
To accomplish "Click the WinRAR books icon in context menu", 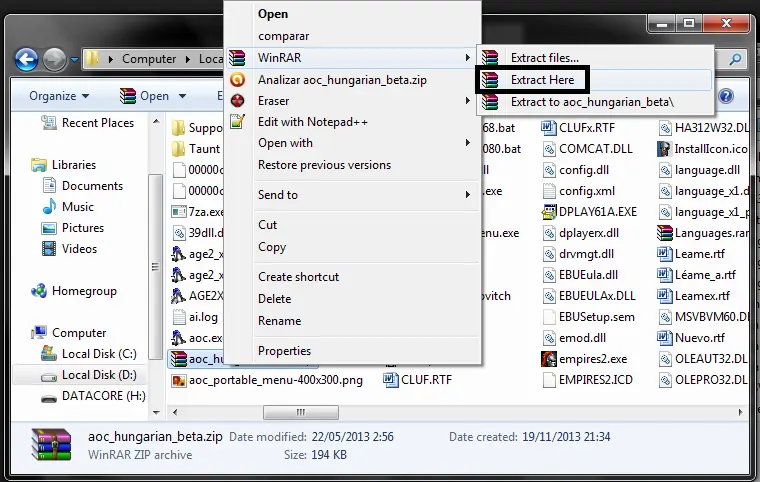I will (x=237, y=58).
